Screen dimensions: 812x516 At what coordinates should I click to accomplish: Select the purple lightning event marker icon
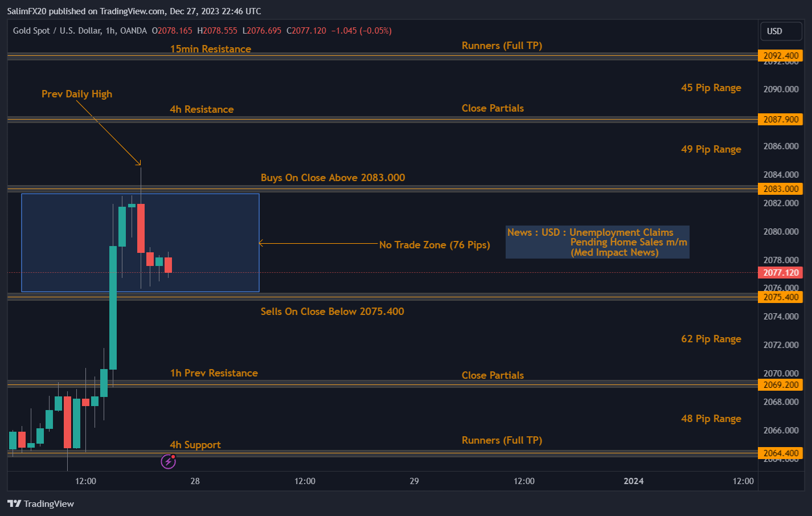coord(167,462)
